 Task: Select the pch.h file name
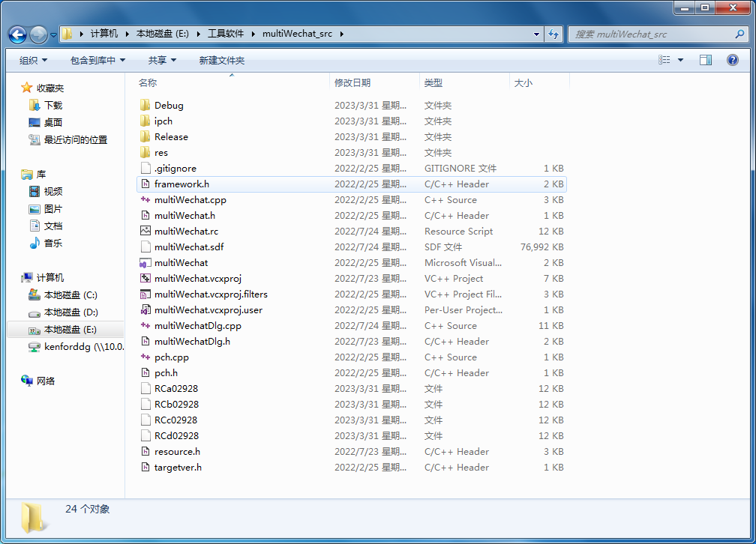coord(166,373)
